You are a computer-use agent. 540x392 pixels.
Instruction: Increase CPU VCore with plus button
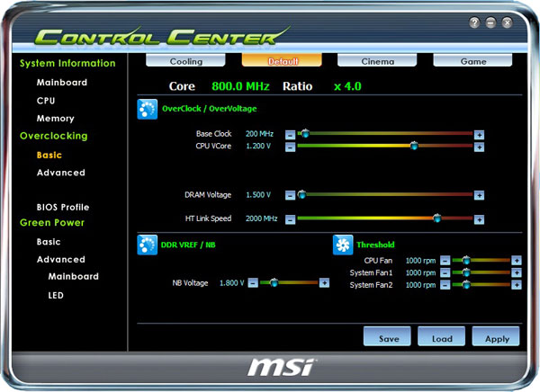[x=479, y=147]
